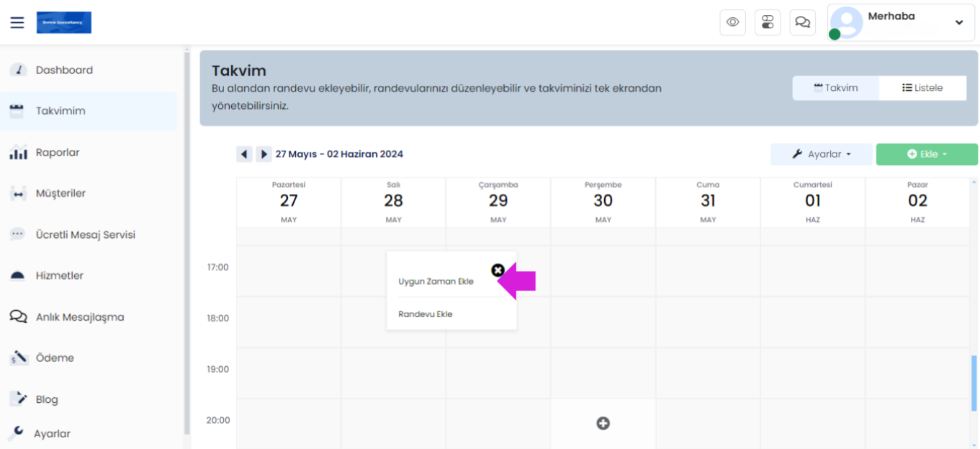The width and height of the screenshot is (980, 449).
Task: Click the eye preview icon in header
Action: pyautogui.click(x=732, y=22)
